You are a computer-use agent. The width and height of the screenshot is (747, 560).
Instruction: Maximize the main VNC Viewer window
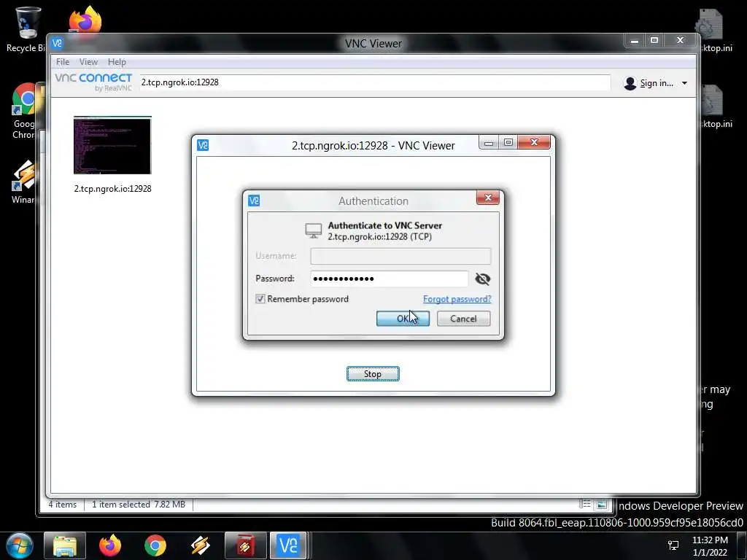coord(654,41)
